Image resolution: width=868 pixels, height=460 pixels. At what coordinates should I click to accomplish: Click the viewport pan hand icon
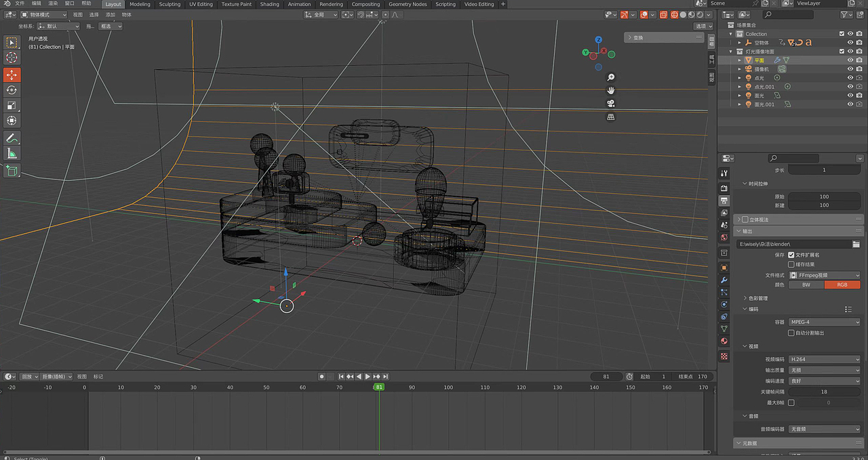(x=611, y=90)
